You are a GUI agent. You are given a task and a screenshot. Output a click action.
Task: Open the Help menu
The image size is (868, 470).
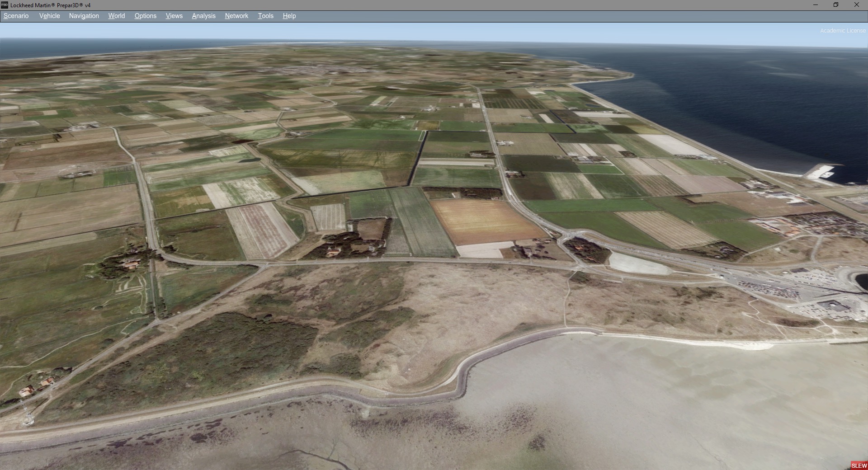pyautogui.click(x=289, y=16)
